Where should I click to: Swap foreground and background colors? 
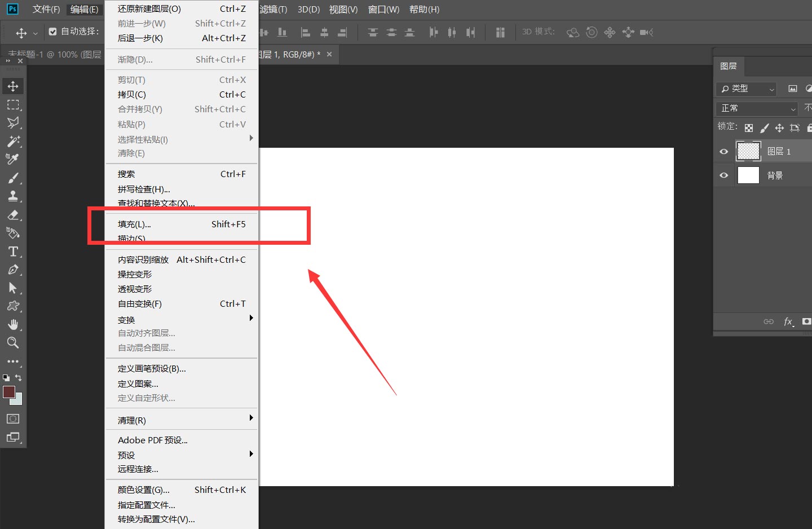19,378
